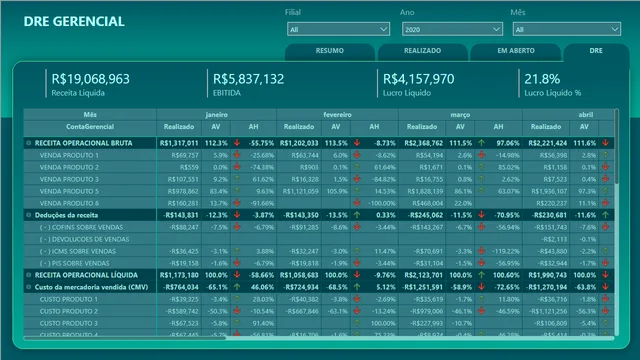Open the Ano dropdown showing 2020
640x360 pixels.
[452, 29]
